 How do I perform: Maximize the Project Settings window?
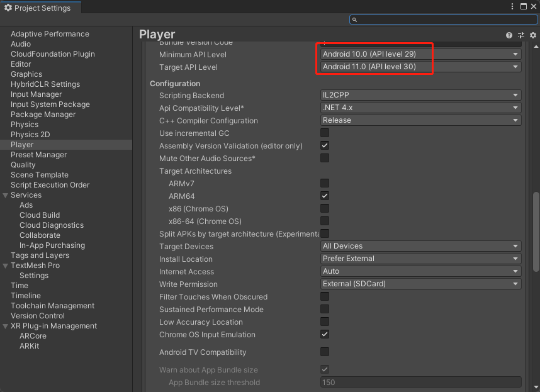[x=524, y=6]
